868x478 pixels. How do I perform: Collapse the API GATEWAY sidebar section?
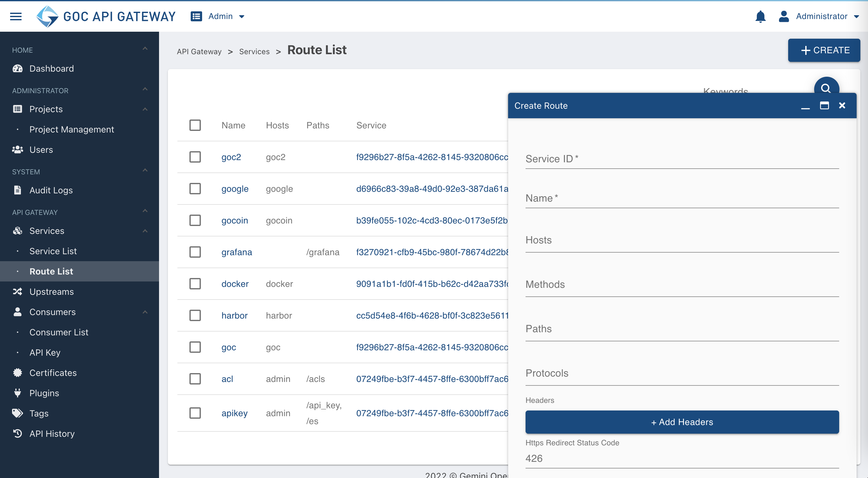tap(145, 211)
